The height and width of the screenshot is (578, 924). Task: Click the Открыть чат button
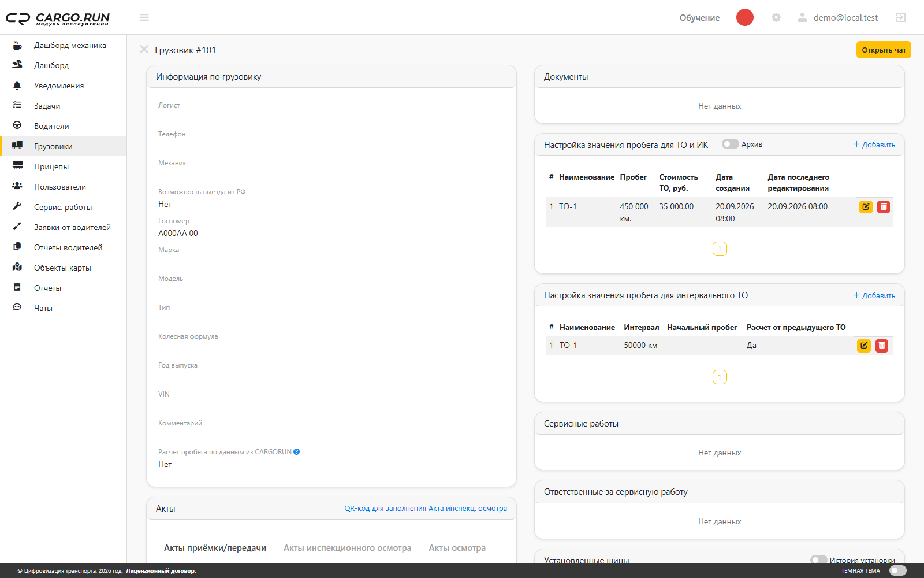(x=884, y=50)
